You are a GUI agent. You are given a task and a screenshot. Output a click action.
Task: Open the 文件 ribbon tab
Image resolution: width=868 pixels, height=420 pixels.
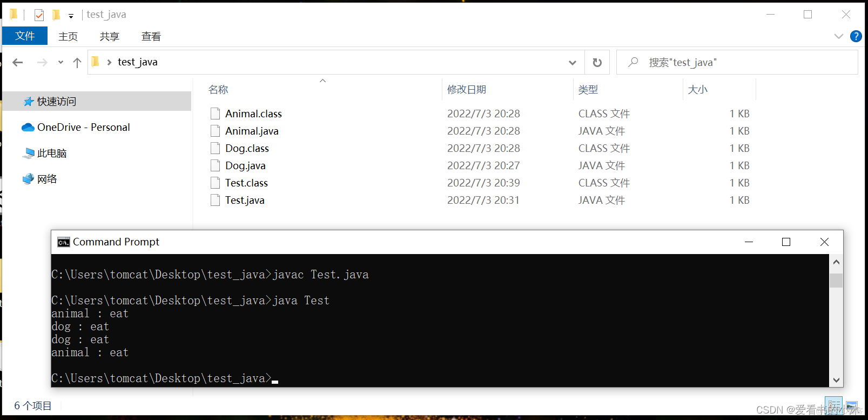(25, 36)
